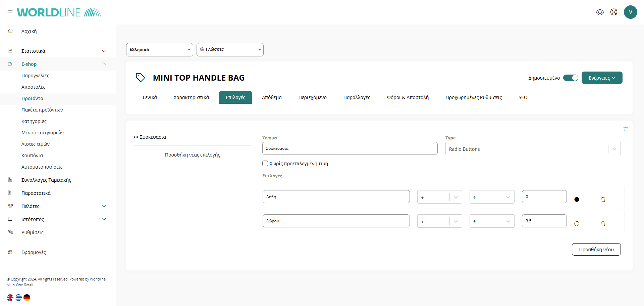Click the eye preview icon in header

pos(600,12)
